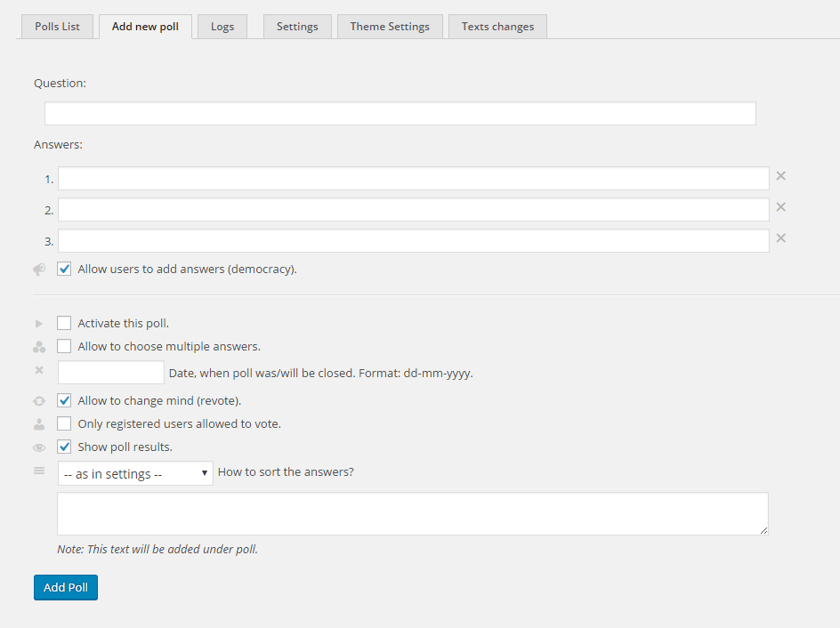The image size is (840, 628).
Task: Click the eye icon beside Show poll results
Action: point(39,447)
